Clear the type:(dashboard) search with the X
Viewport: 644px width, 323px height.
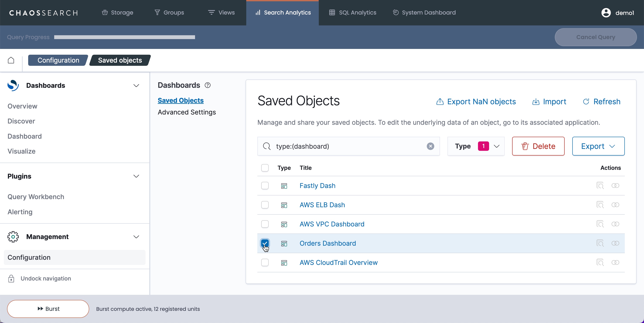tap(430, 146)
